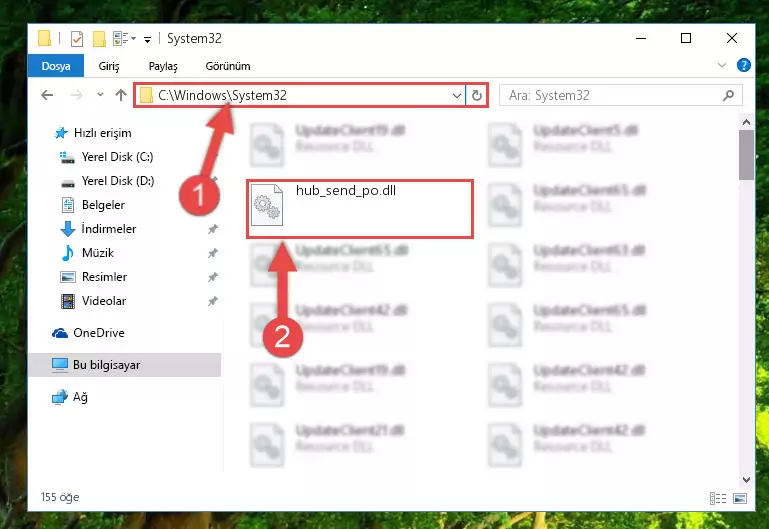This screenshot has height=529, width=769.
Task: Expand the ribbon with the chevron
Action: 722,65
